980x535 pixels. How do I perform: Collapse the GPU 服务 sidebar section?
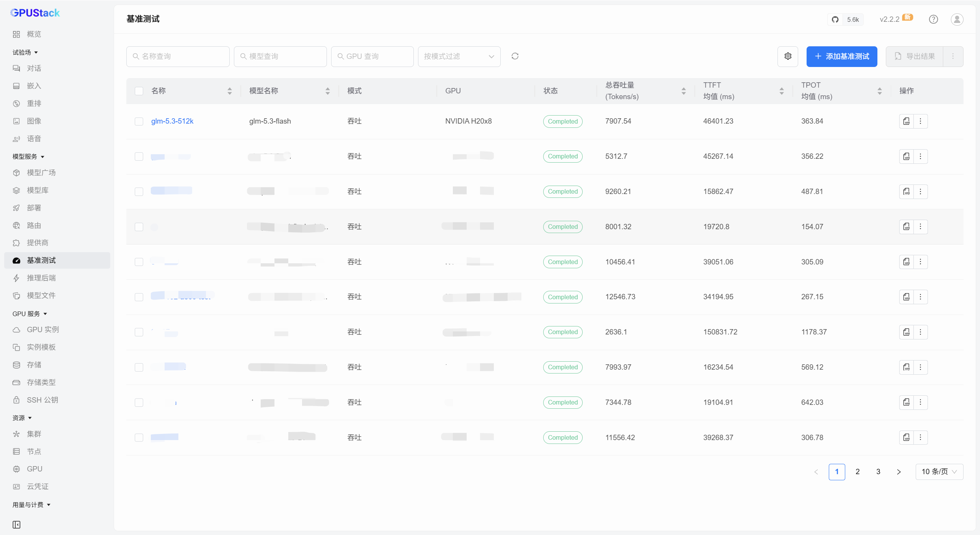[x=30, y=314]
